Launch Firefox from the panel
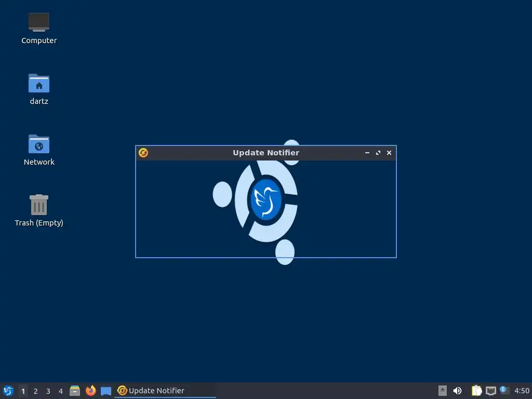The width and height of the screenshot is (532, 399). click(90, 391)
